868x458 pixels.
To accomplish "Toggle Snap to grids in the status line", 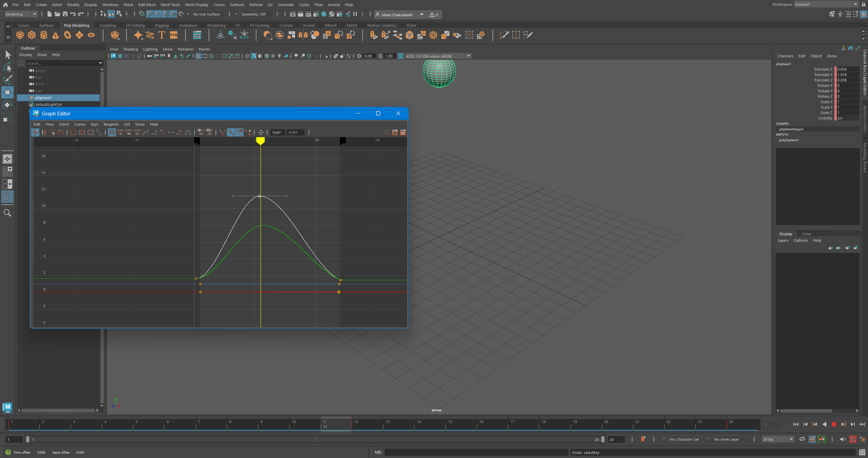I will (142, 14).
